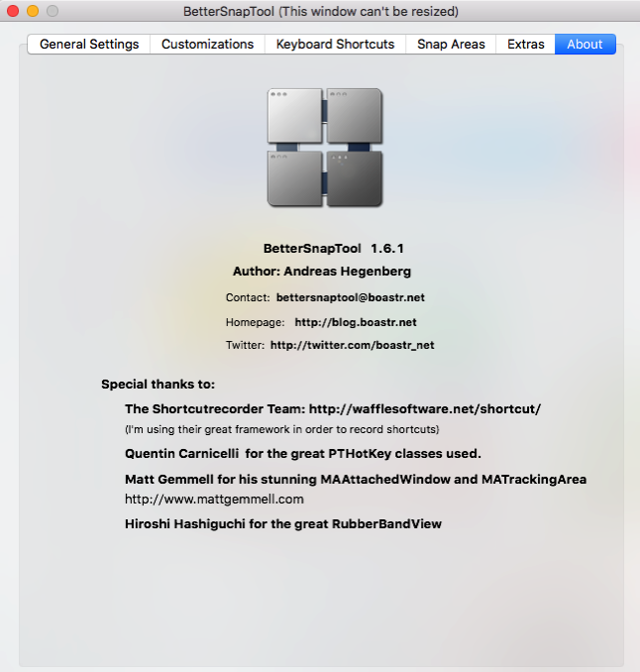Click the Hiroshi Hashiguchi RubberBandView credit line

283,523
